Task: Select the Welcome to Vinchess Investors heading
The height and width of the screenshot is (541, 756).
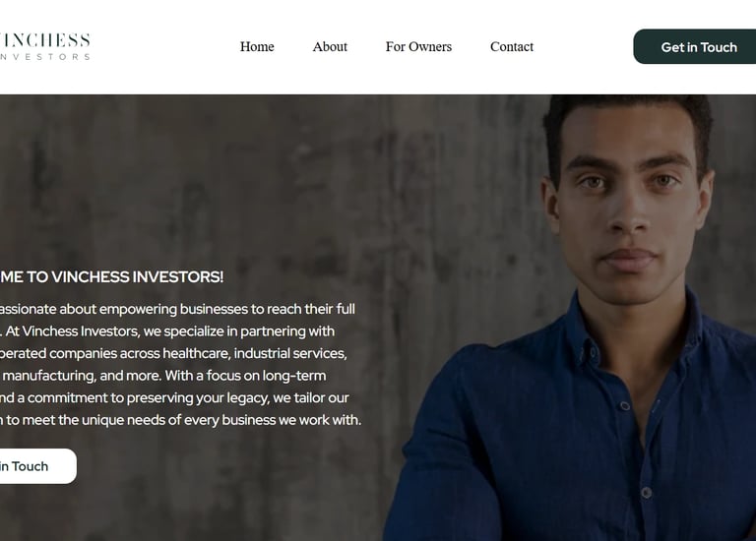Action: pyautogui.click(x=112, y=277)
